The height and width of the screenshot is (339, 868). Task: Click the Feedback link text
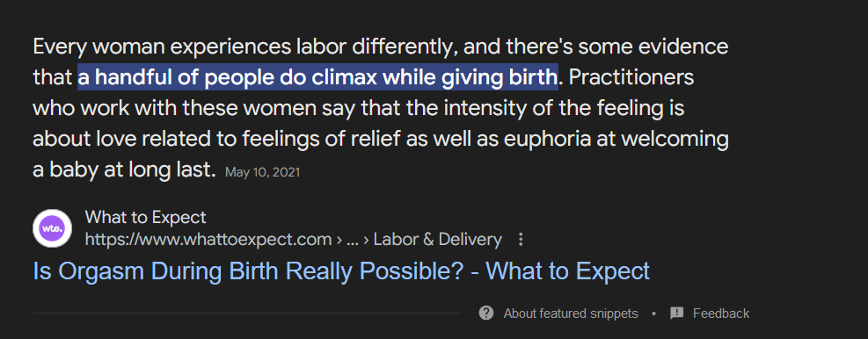(721, 314)
